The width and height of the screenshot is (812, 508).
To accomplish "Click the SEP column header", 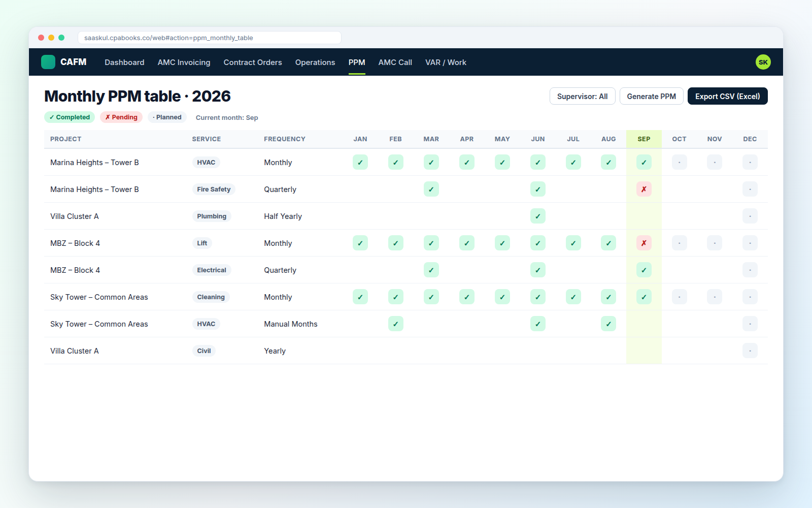I will click(x=644, y=139).
